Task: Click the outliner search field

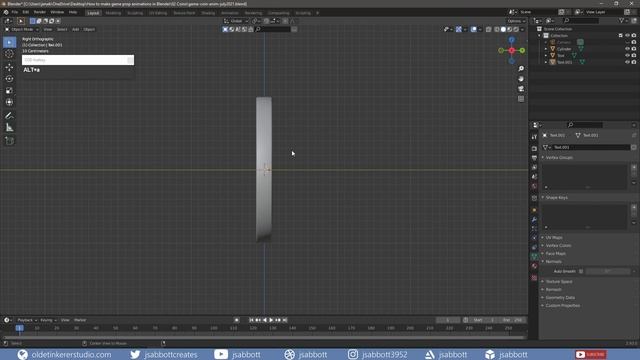Action: pyautogui.click(x=581, y=20)
